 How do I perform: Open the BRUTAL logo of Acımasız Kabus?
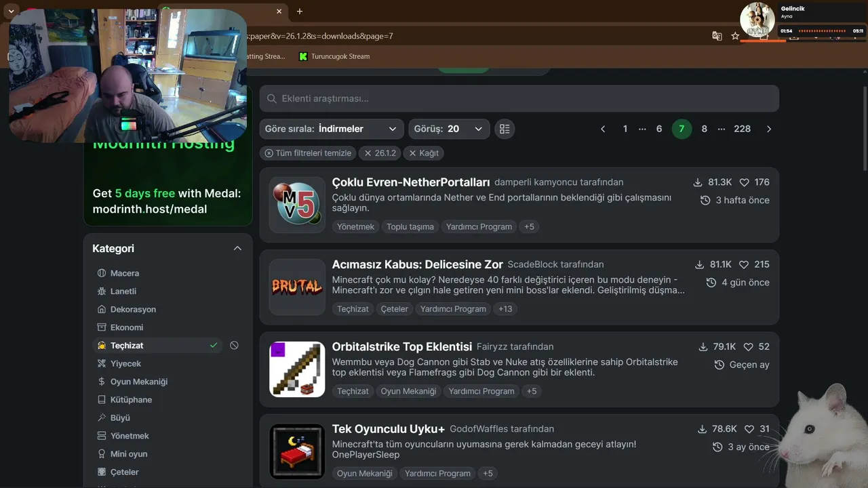[297, 287]
